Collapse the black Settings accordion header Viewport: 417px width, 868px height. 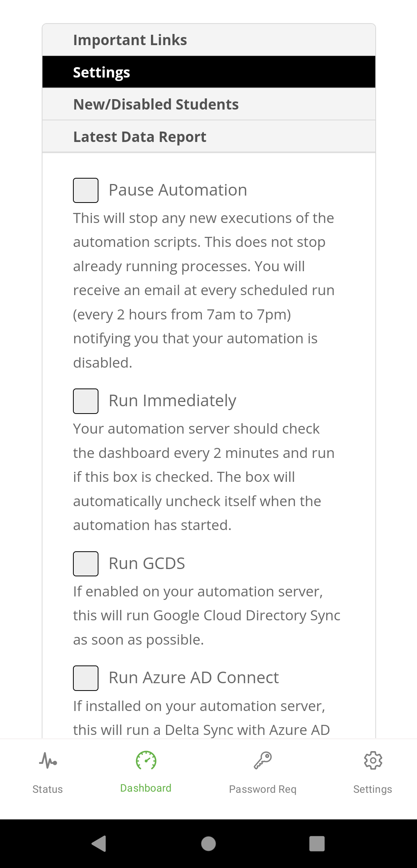click(x=208, y=73)
